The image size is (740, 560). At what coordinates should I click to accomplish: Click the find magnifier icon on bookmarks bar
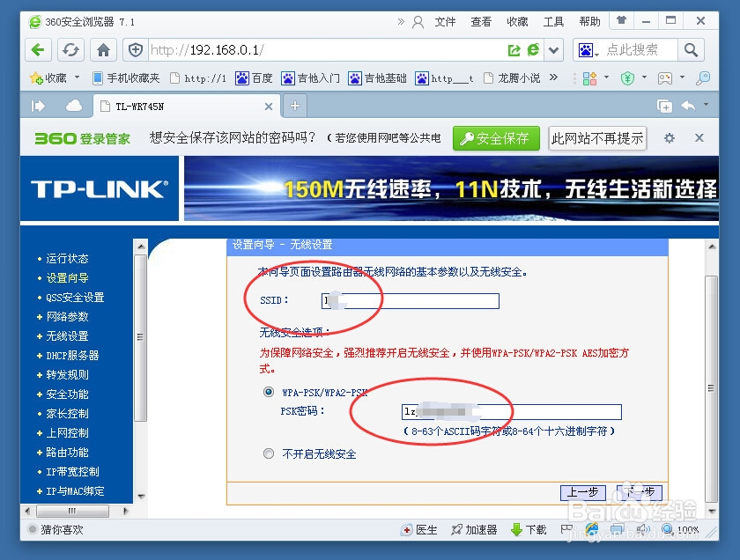[x=703, y=77]
